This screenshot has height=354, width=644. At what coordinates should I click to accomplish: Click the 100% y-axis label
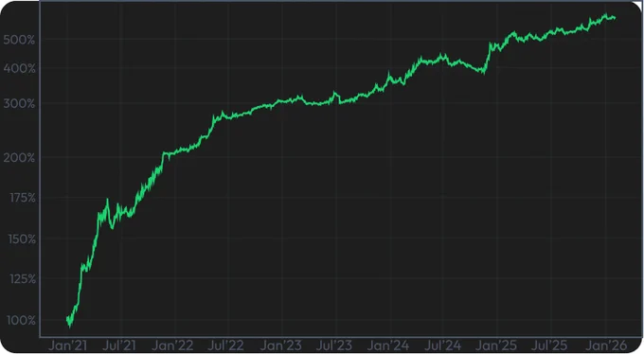click(21, 320)
